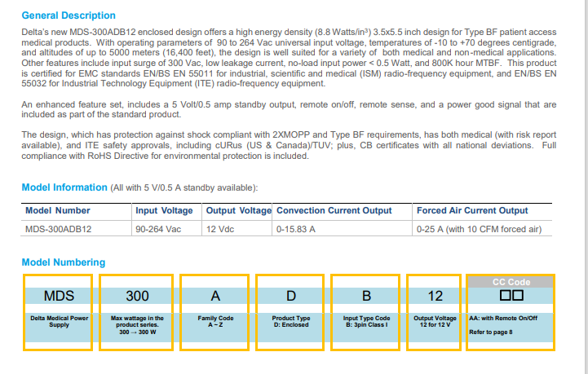Click the Convection Current Output header

pos(334,210)
